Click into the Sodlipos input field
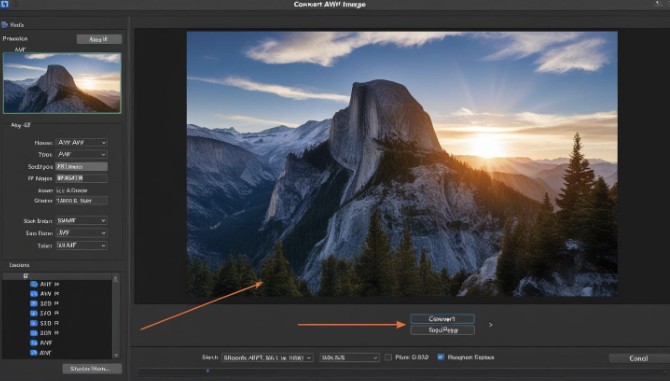This screenshot has width=670, height=381. [x=82, y=166]
